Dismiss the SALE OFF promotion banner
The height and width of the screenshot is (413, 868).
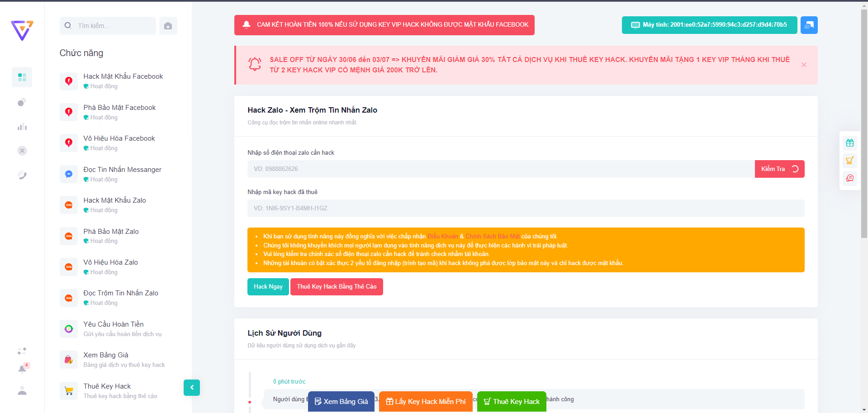[x=804, y=65]
